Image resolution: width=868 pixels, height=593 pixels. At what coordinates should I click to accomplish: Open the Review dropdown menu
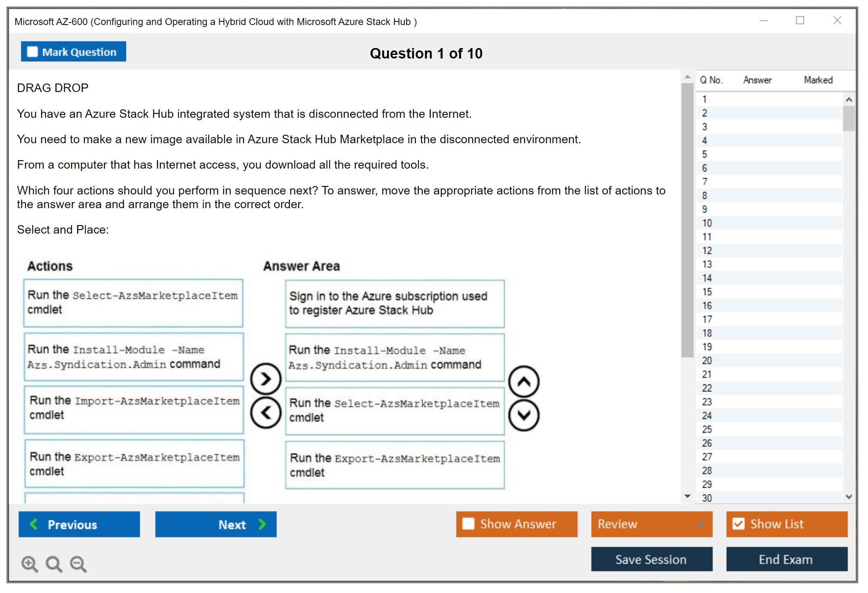click(x=700, y=524)
